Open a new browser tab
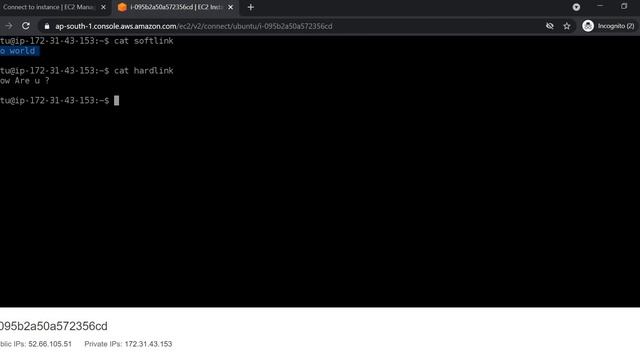The height and width of the screenshot is (360, 640). click(251, 7)
